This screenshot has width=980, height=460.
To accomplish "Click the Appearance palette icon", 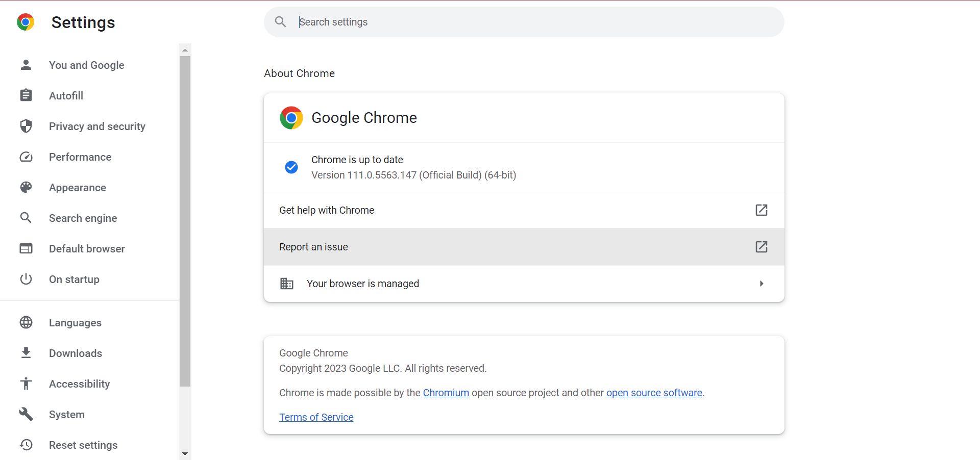I will coord(26,187).
